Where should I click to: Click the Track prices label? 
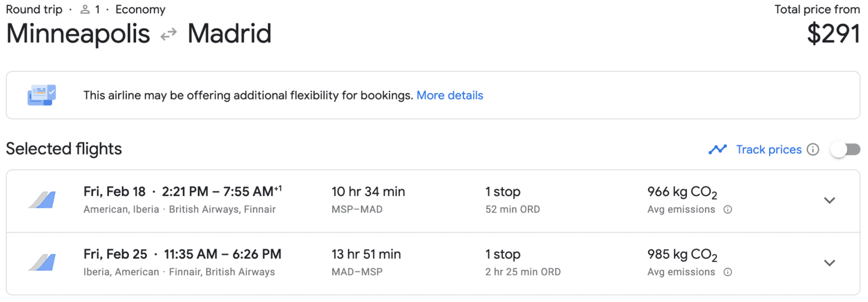[x=768, y=150]
